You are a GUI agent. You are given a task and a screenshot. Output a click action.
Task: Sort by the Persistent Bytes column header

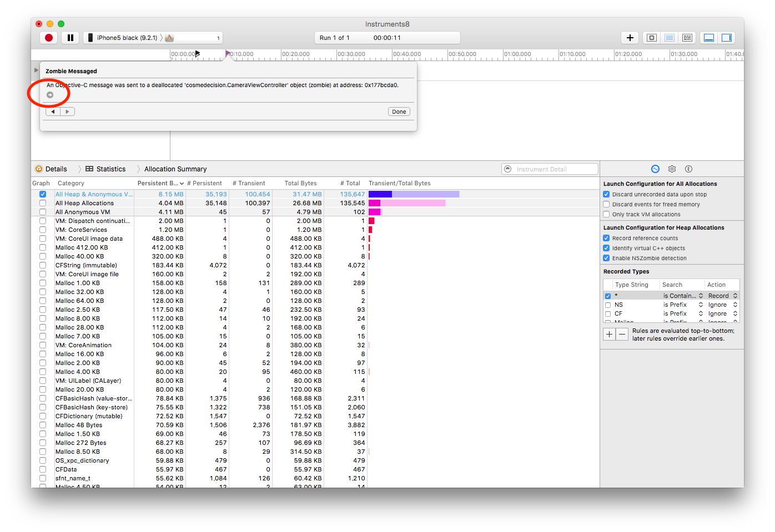160,183
